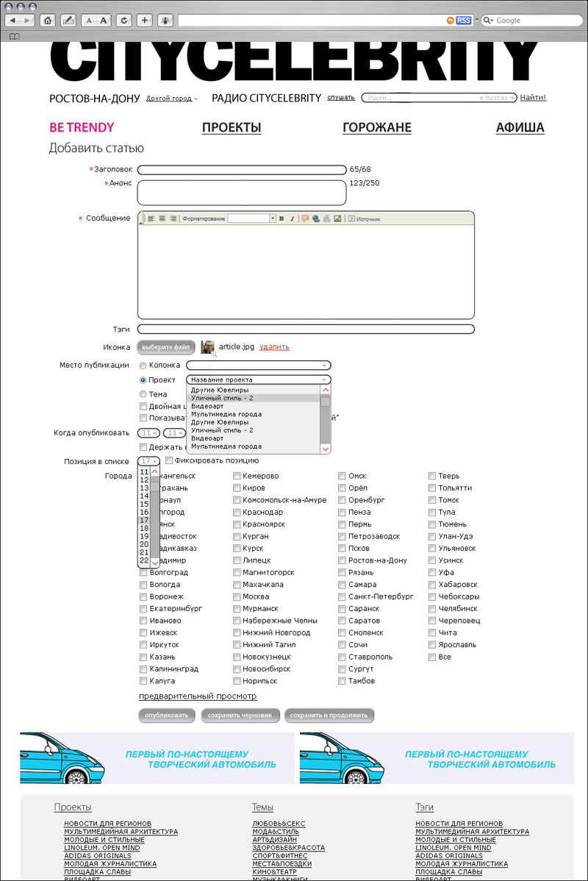Open the Форматирование dropdown in the editor

click(251, 218)
